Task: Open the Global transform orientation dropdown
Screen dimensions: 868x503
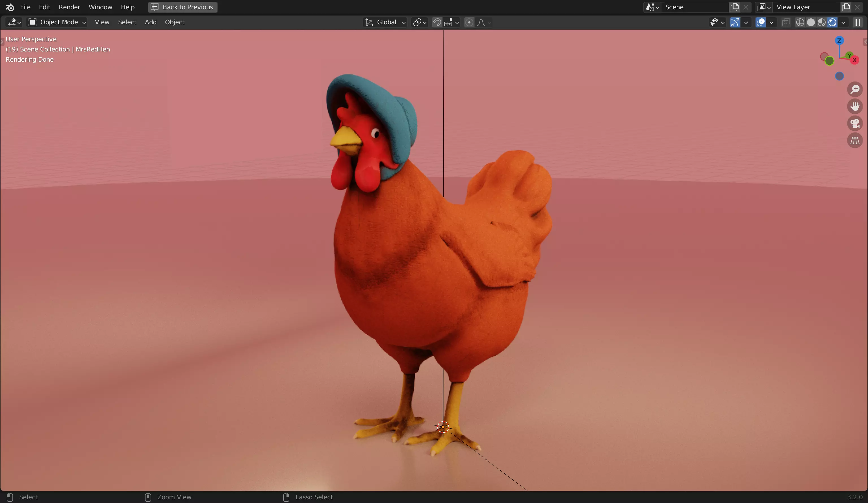Action: [x=385, y=22]
